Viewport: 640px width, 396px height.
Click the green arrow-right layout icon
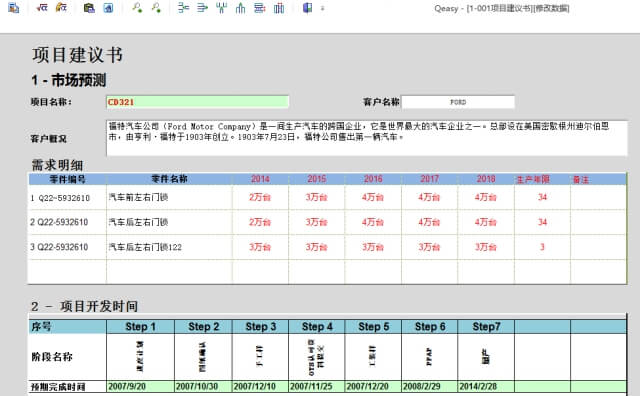click(x=202, y=8)
